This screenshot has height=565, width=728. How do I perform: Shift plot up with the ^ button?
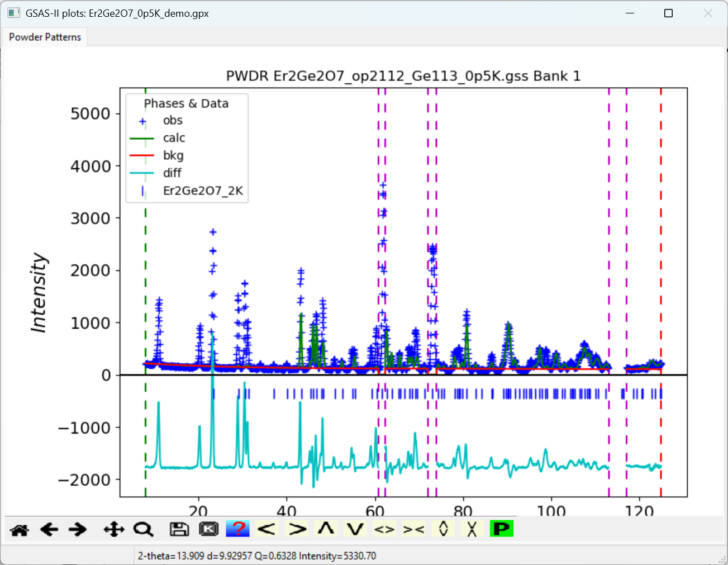[326, 529]
